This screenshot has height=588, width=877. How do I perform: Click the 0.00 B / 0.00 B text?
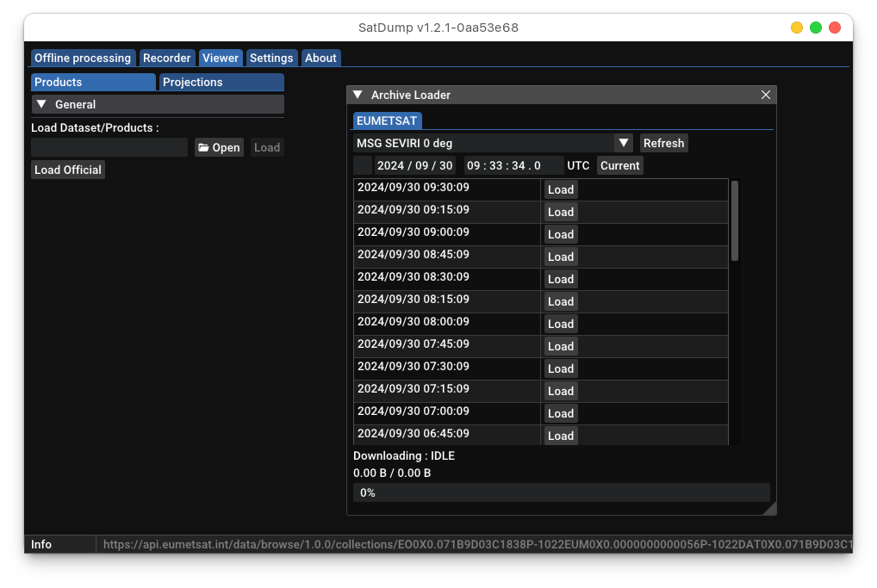coord(392,473)
